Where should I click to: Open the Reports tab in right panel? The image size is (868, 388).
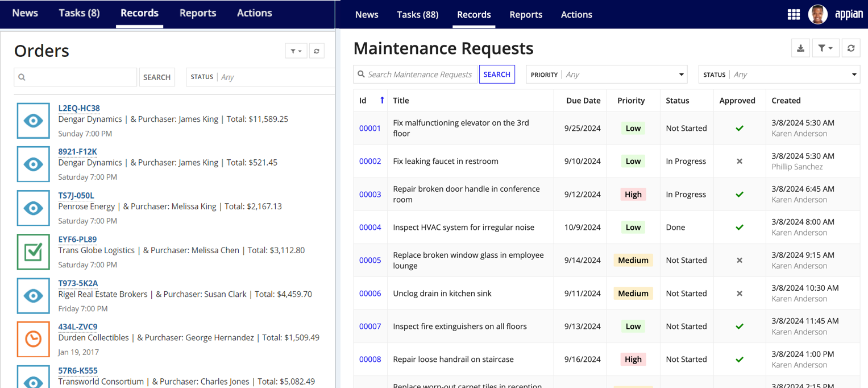[526, 15]
